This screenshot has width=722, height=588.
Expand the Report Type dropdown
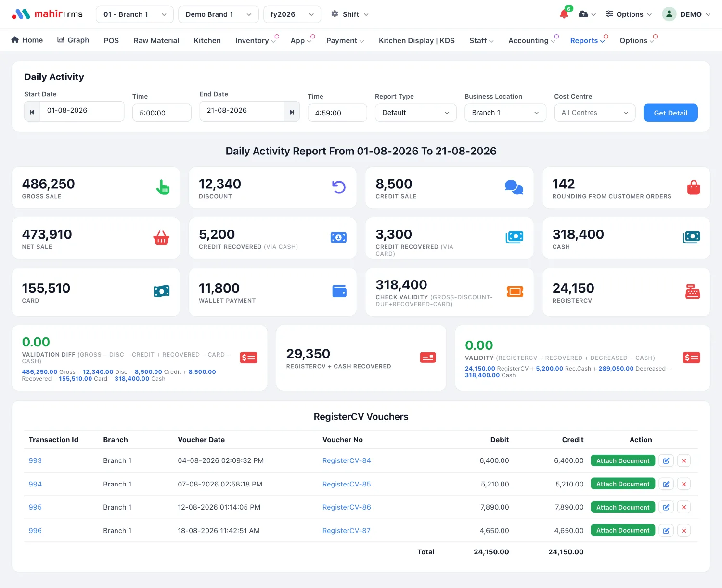pyautogui.click(x=416, y=113)
